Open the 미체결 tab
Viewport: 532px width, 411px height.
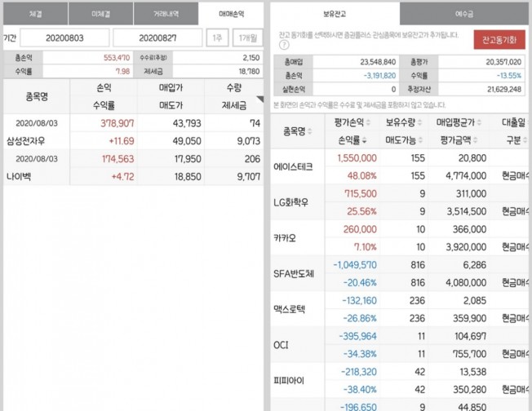tap(100, 14)
